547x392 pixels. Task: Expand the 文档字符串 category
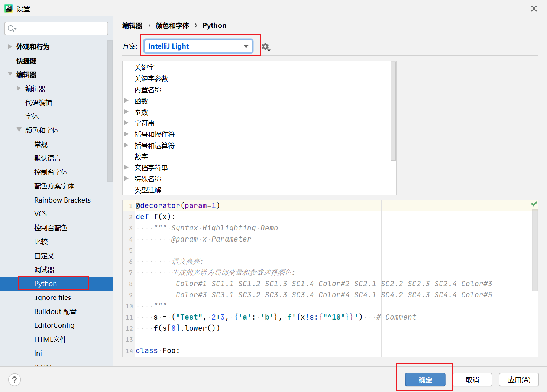pos(126,167)
